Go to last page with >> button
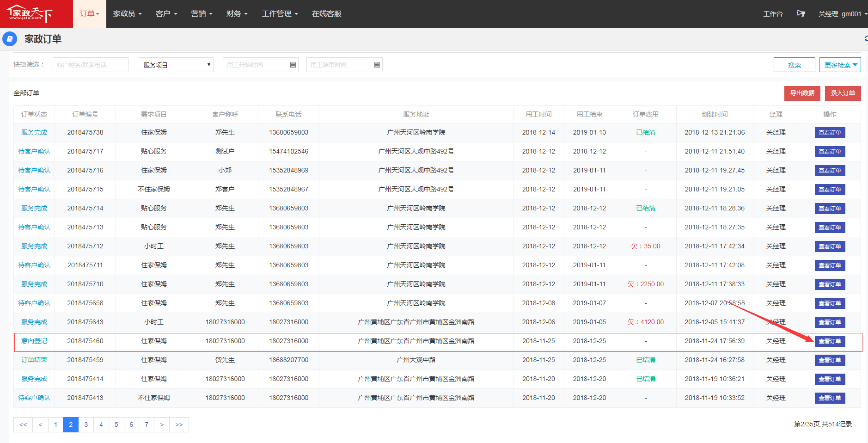The image size is (868, 443). pos(179,425)
